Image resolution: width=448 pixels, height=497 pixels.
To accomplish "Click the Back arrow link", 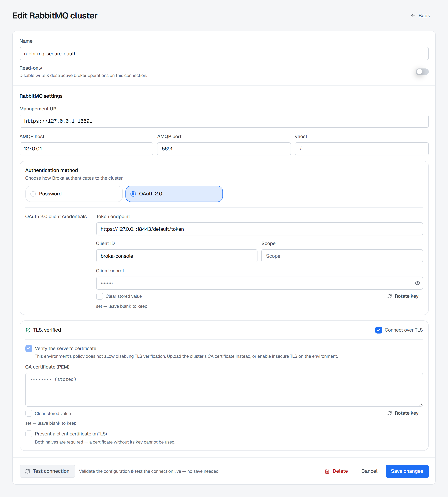I will tap(420, 16).
